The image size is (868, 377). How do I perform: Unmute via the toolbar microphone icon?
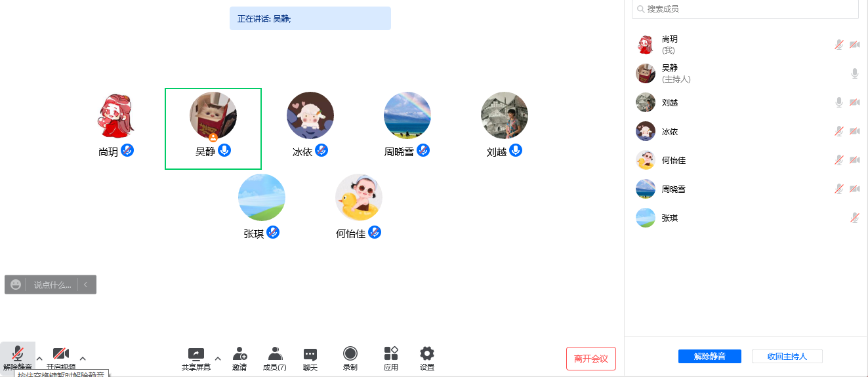18,354
